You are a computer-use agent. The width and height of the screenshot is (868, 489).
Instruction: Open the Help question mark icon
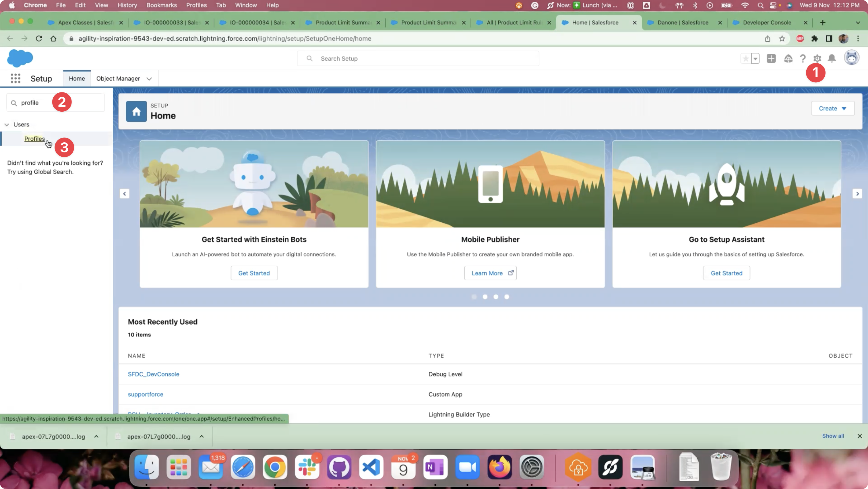click(x=803, y=59)
